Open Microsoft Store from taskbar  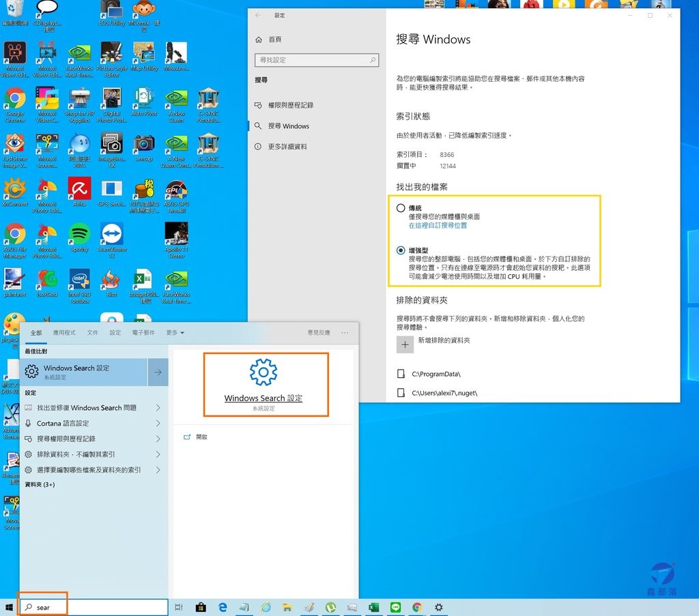coord(201,607)
